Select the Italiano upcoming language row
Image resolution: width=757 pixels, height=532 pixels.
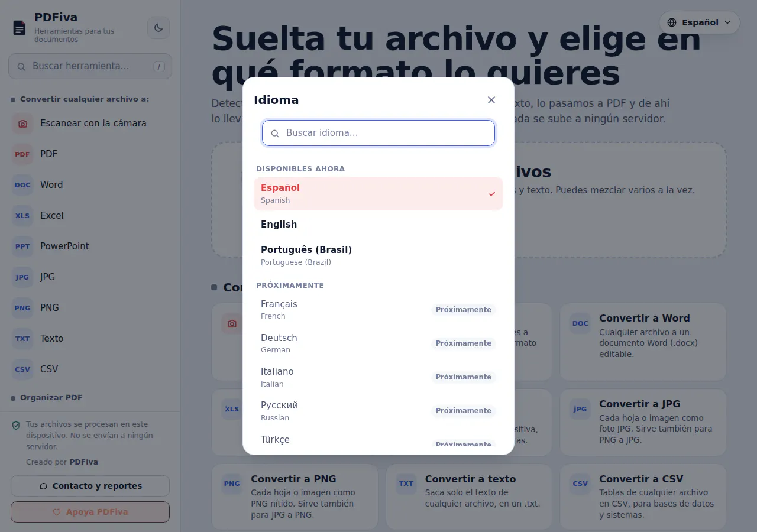(378, 377)
